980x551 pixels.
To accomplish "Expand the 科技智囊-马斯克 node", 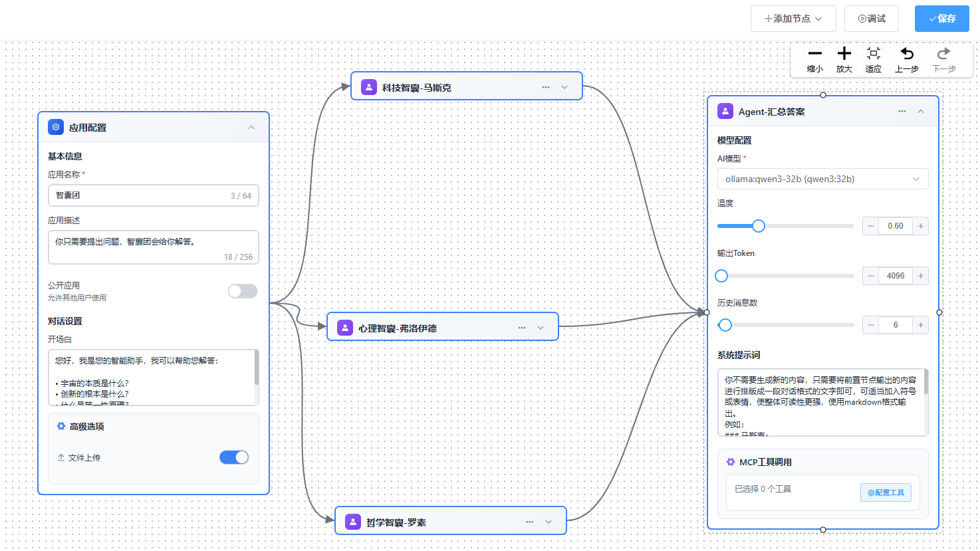I will (564, 87).
